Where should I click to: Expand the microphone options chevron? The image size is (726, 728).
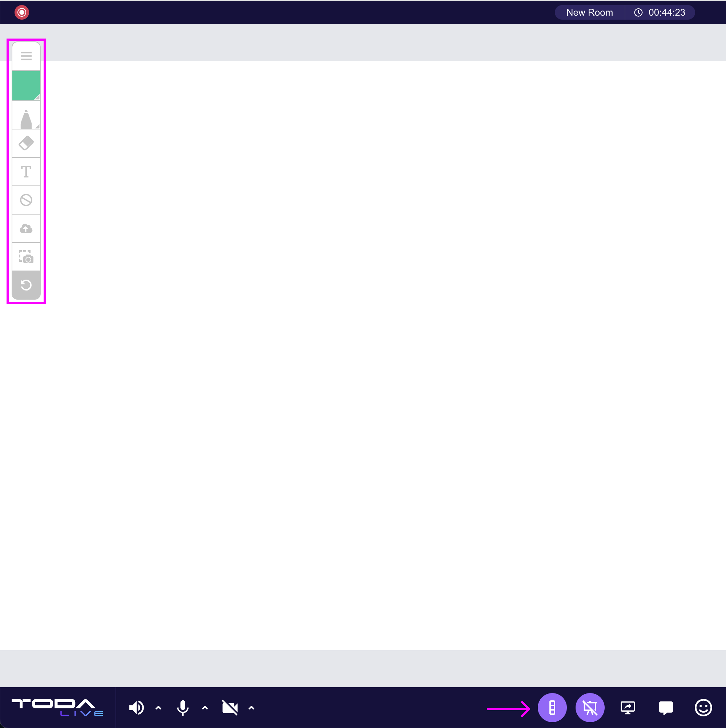205,708
